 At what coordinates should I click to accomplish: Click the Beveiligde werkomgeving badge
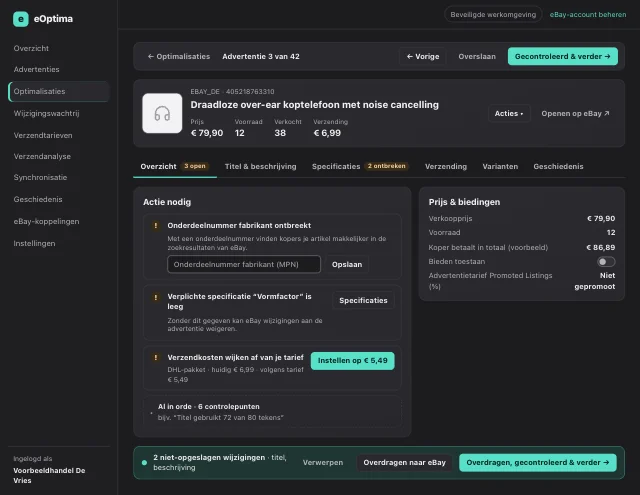493,15
